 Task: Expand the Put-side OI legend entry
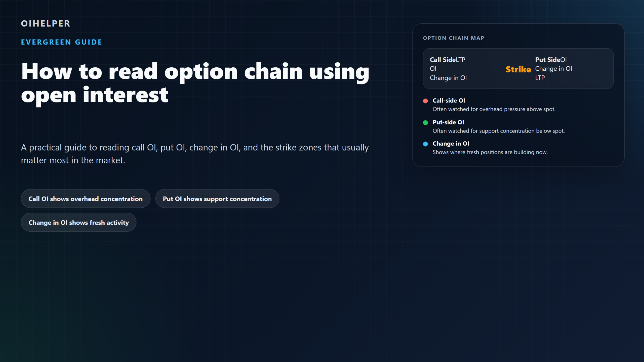pyautogui.click(x=448, y=122)
